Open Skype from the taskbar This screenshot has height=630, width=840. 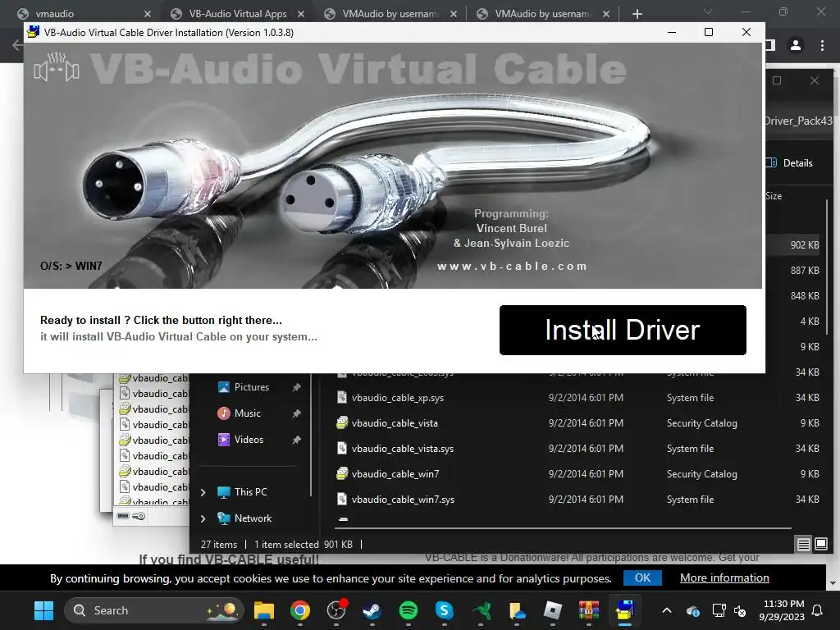(x=444, y=610)
